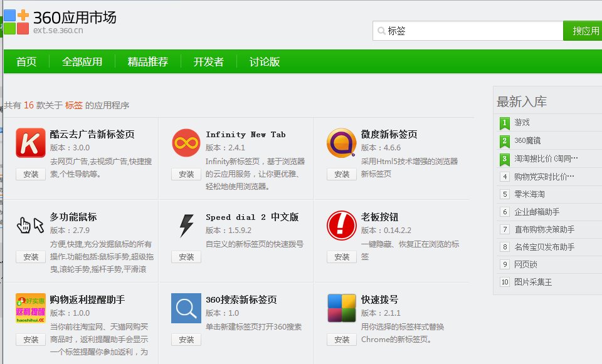The image size is (602, 364).
Task: Click the 酷云去广告新标签页 red K icon
Action: [29, 142]
